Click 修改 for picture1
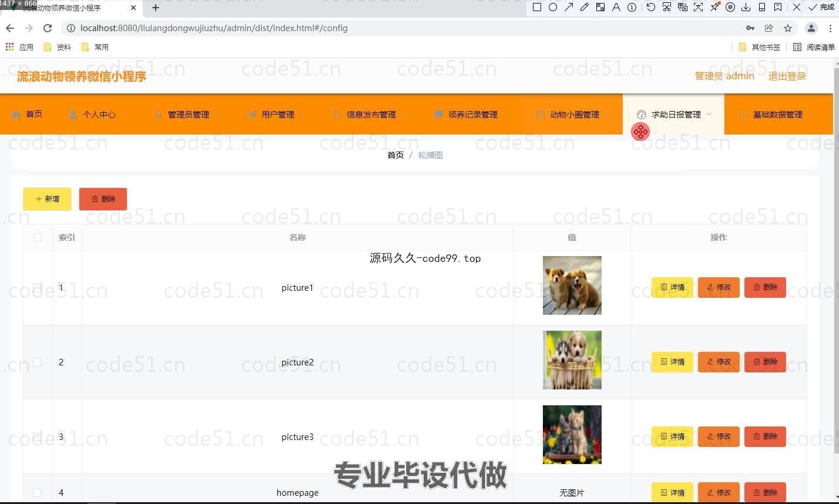The image size is (839, 504). [x=719, y=287]
